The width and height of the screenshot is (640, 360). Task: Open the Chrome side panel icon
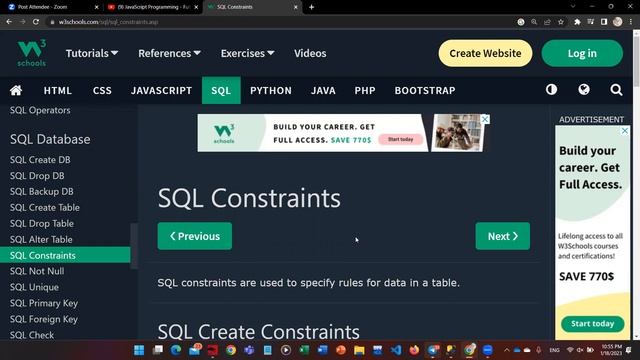(604, 22)
